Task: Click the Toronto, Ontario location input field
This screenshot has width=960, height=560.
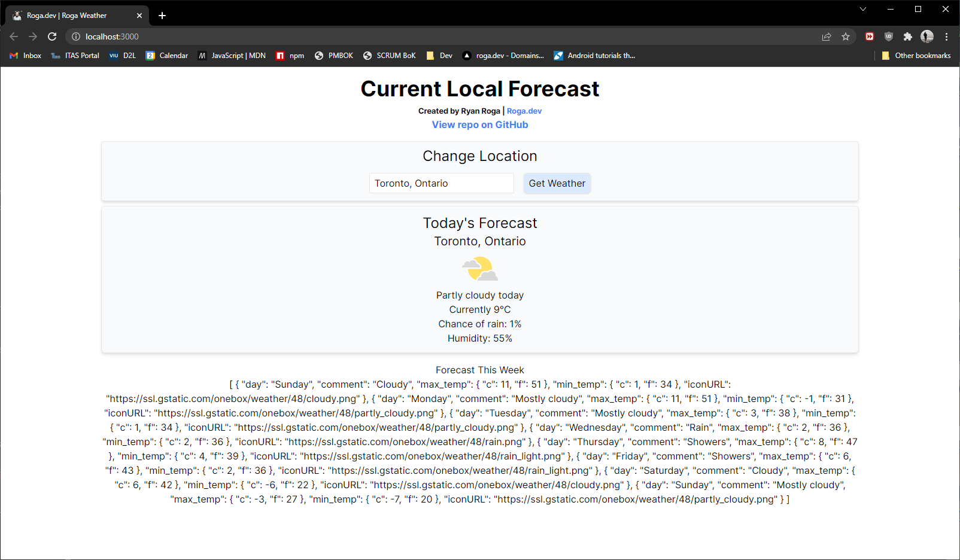Action: (x=441, y=183)
